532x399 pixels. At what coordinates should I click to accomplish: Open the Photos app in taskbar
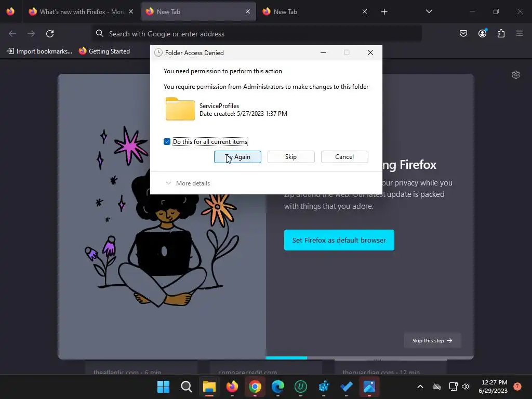click(x=369, y=386)
